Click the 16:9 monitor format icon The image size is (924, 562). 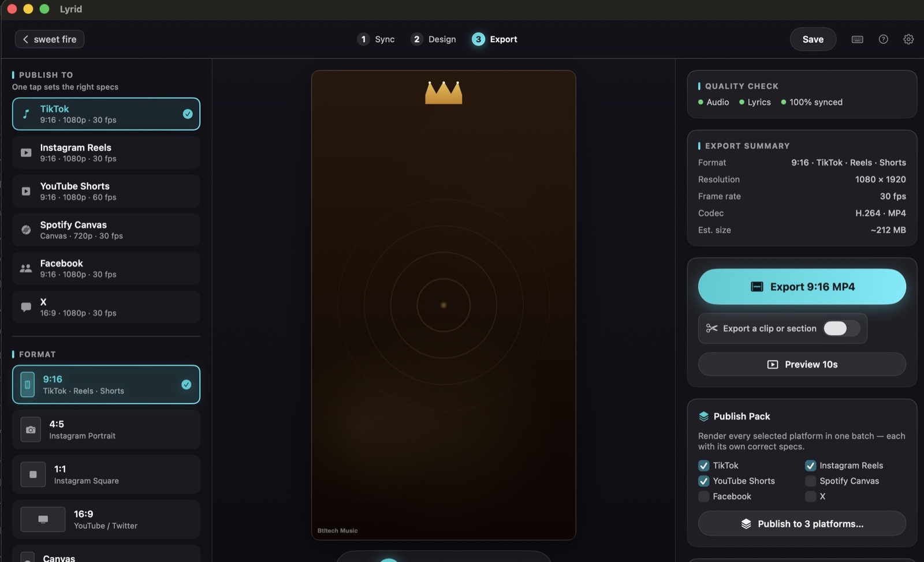point(43,519)
